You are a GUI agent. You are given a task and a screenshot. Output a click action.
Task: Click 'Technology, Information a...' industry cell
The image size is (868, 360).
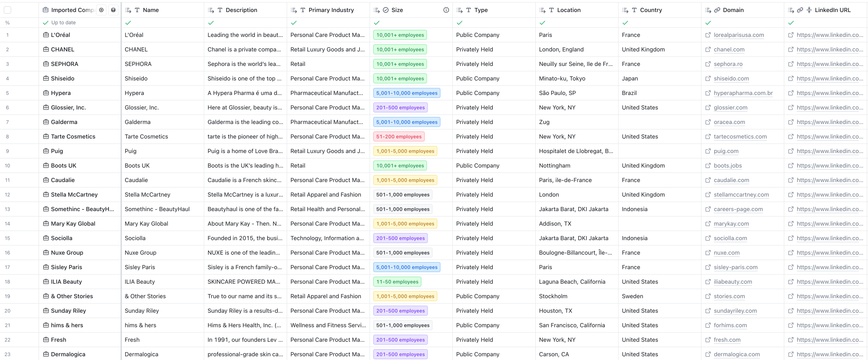pos(327,238)
